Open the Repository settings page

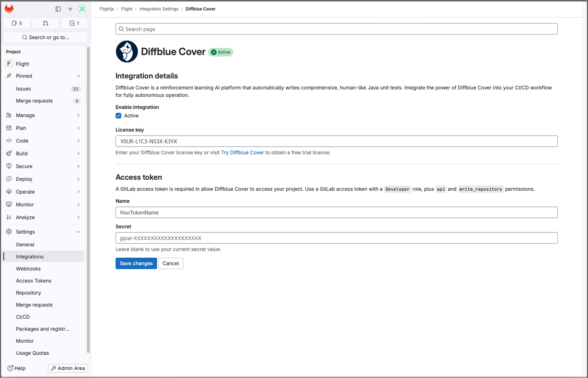click(x=44, y=293)
